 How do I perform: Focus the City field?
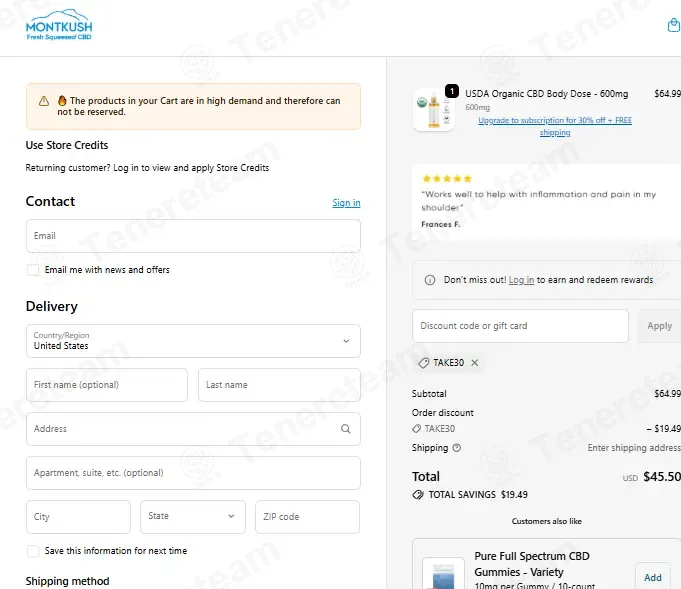pyautogui.click(x=78, y=516)
